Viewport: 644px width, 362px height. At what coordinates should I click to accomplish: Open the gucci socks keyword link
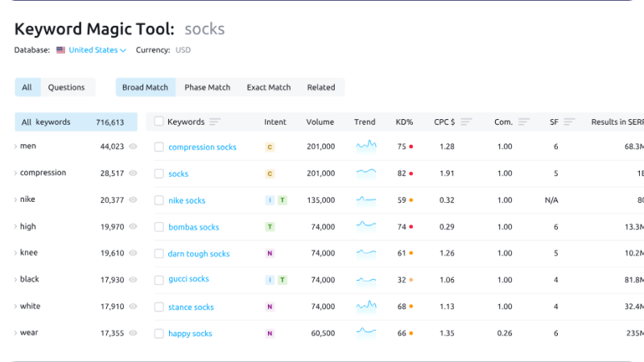pyautogui.click(x=188, y=279)
